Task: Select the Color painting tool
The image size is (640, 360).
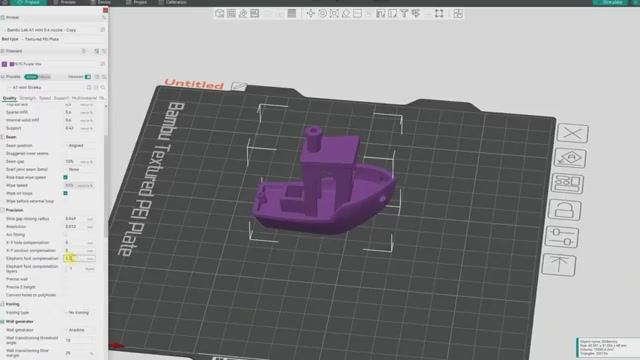Action: (x=416, y=13)
